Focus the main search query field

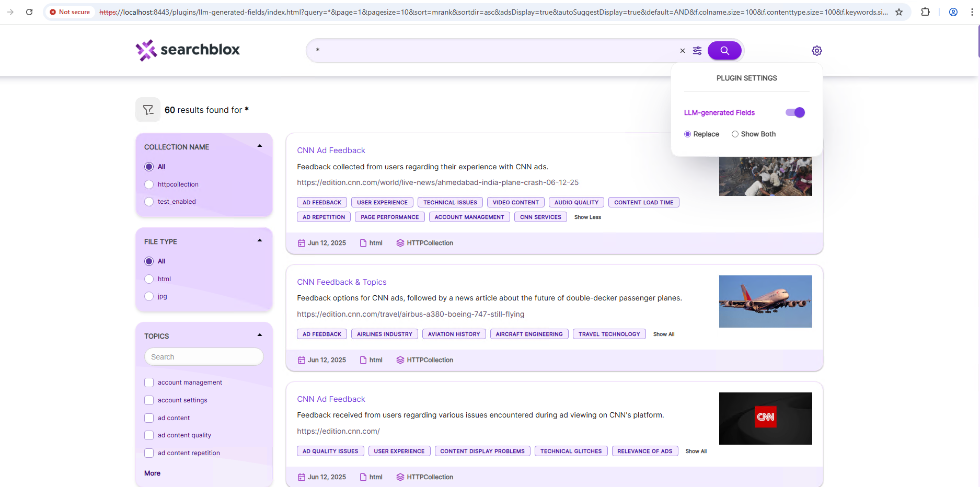click(494, 51)
